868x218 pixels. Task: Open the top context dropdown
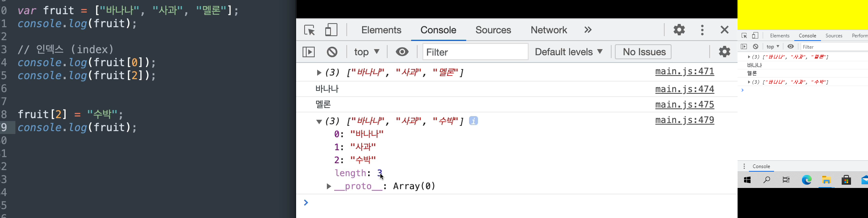(x=367, y=52)
